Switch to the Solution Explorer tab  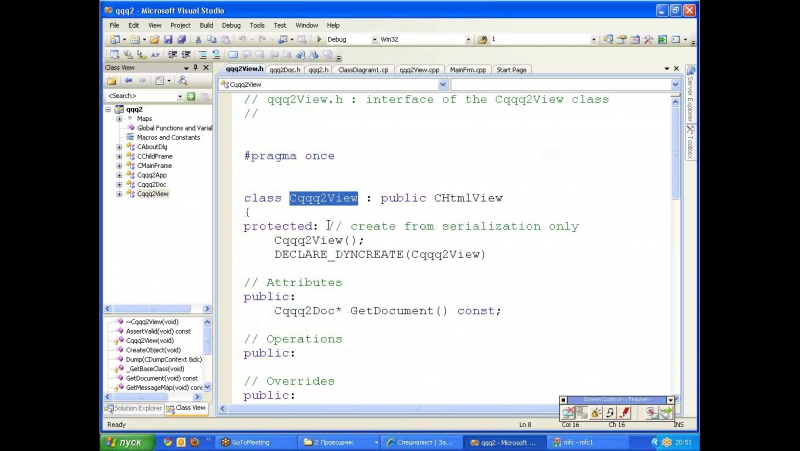(134, 408)
